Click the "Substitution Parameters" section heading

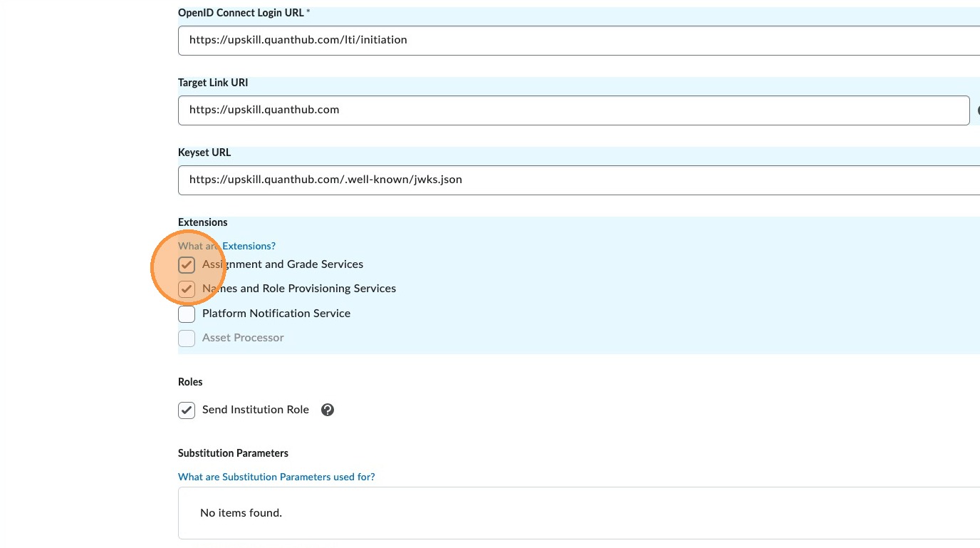tap(233, 453)
